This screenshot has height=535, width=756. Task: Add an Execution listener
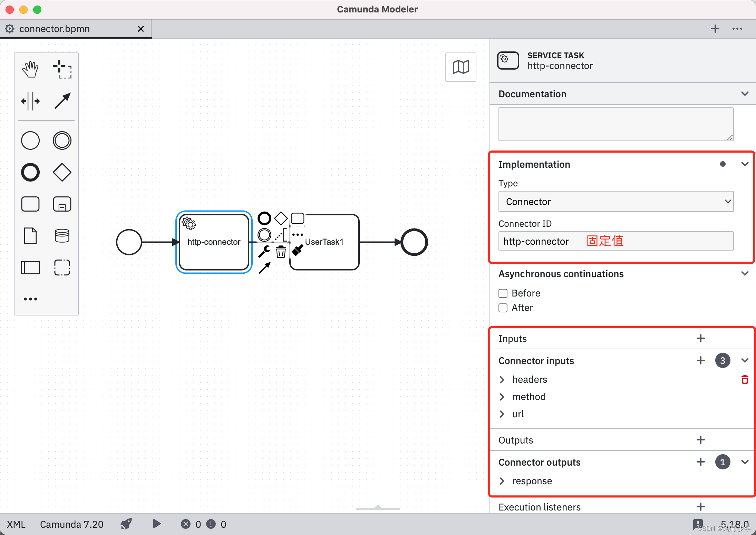click(701, 507)
